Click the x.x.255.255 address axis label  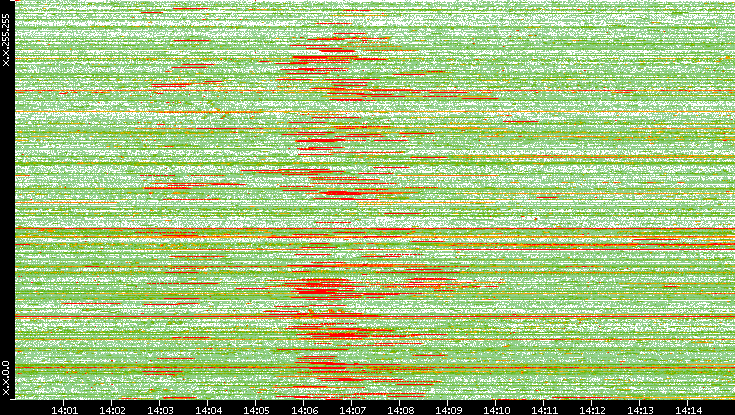coord(6,40)
